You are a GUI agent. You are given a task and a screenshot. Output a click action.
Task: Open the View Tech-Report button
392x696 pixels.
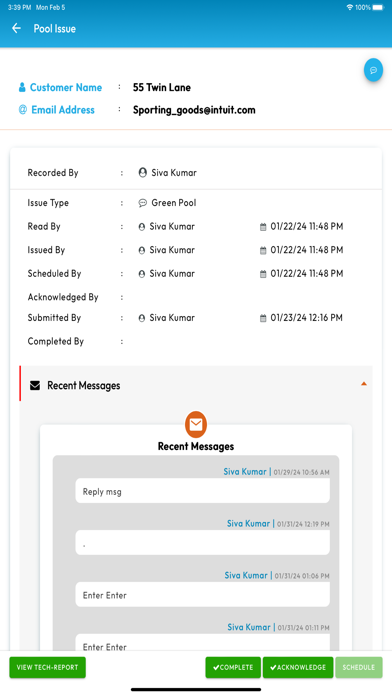pyautogui.click(x=48, y=667)
